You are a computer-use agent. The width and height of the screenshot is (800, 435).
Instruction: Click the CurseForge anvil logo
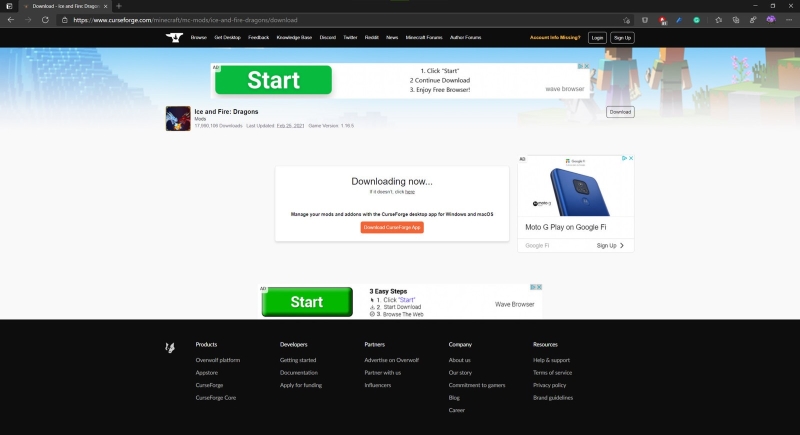174,37
